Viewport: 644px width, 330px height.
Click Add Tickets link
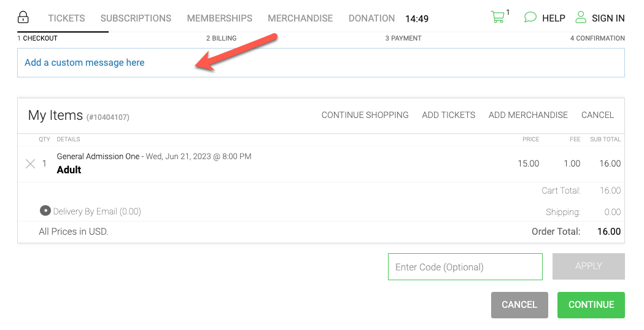(x=449, y=115)
